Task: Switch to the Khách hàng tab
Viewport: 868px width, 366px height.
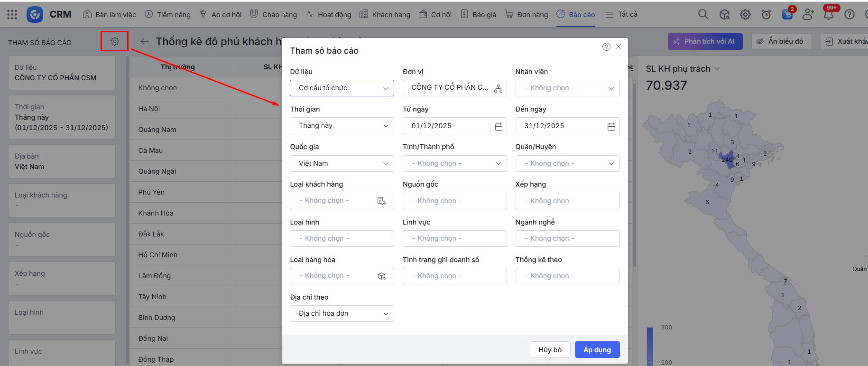Action: point(385,15)
